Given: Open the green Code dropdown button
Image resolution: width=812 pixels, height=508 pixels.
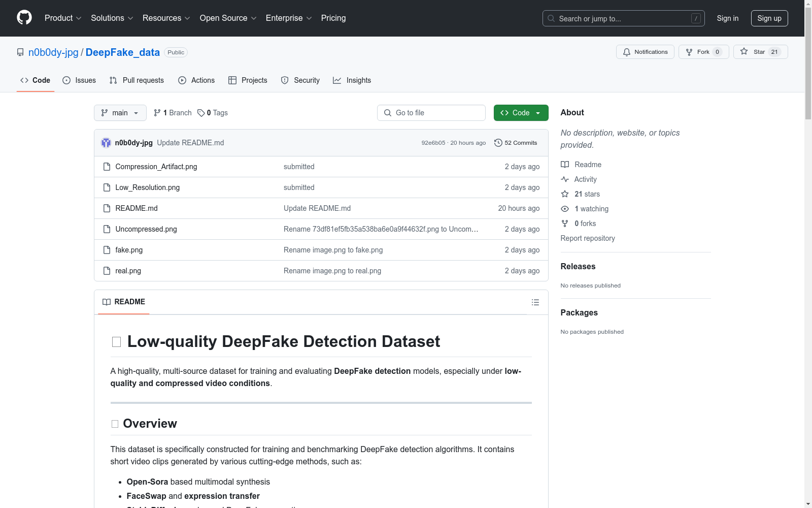Looking at the screenshot, I should (x=521, y=113).
